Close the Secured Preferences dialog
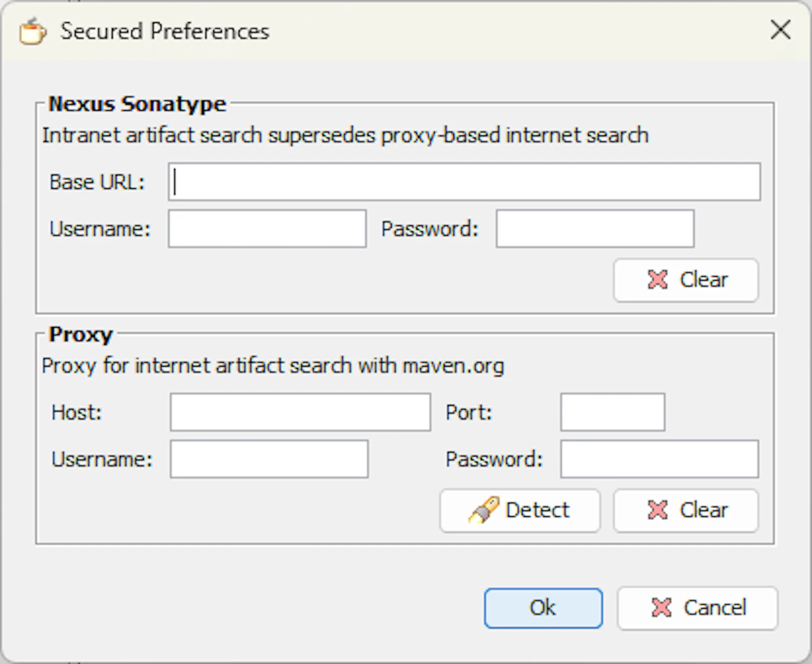This screenshot has width=812, height=664. (x=781, y=29)
